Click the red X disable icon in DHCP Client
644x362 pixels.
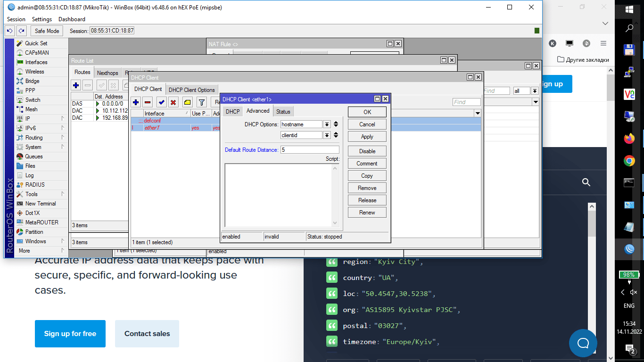(x=173, y=102)
